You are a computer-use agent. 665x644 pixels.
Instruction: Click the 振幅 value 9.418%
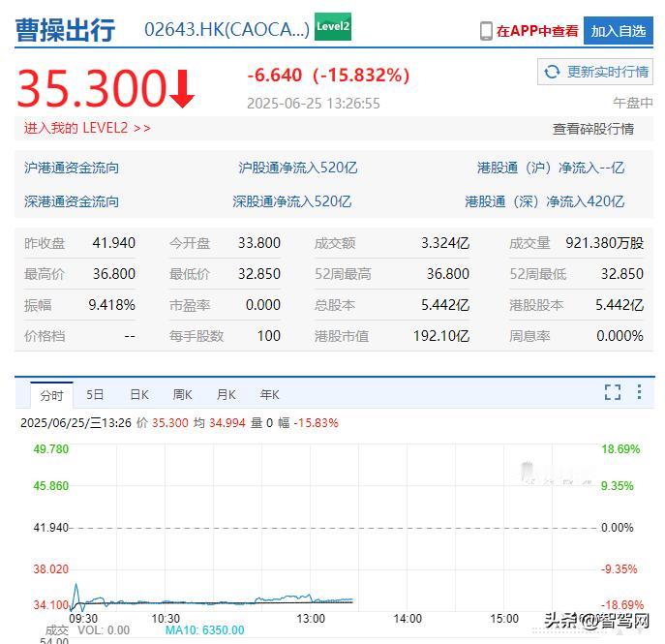click(112, 305)
